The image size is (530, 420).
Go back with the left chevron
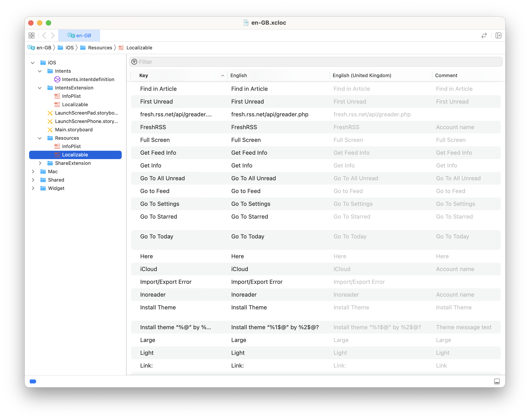pos(44,35)
